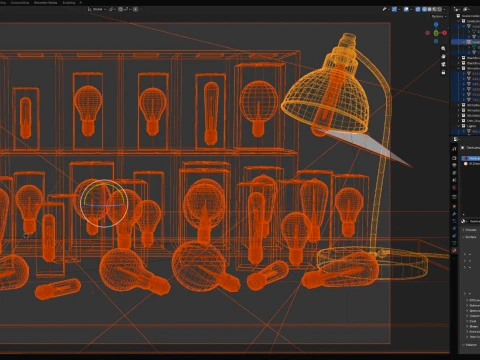Open the Output properties tab
Image resolution: width=480 pixels, height=360 pixels.
pyautogui.click(x=454, y=165)
